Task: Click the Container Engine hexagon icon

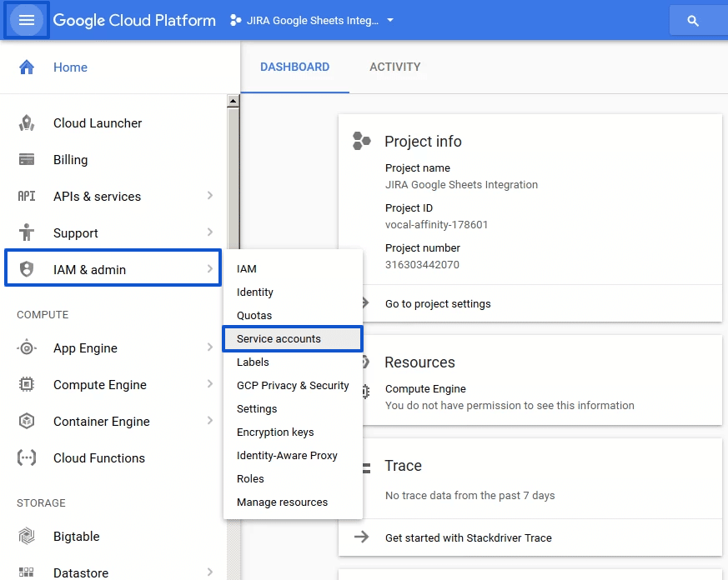Action: click(27, 421)
